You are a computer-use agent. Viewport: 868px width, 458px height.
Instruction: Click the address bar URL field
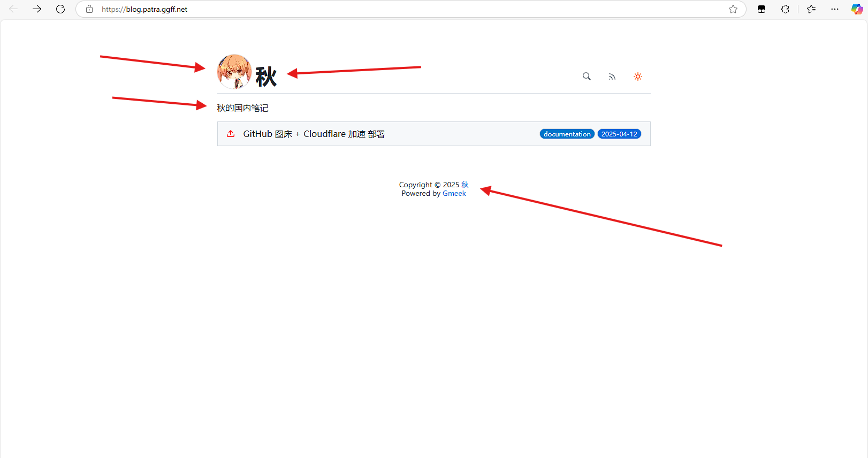click(375, 9)
